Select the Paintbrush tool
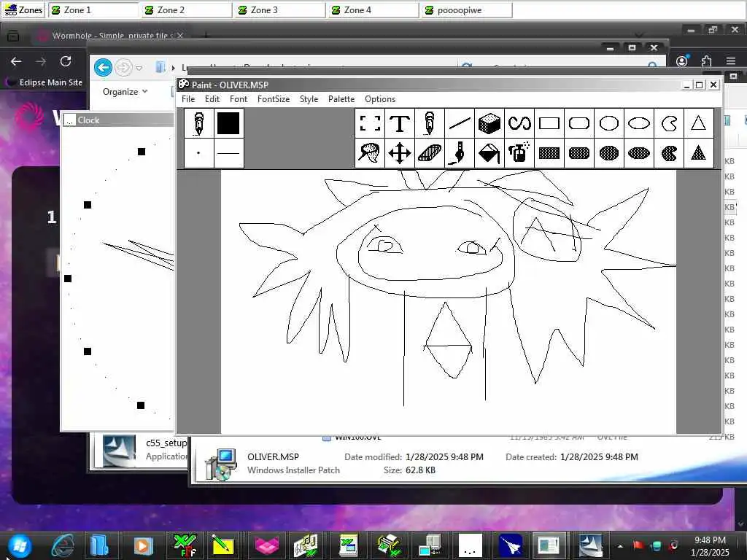Screen dimensions: 747x560 [x=460, y=153]
